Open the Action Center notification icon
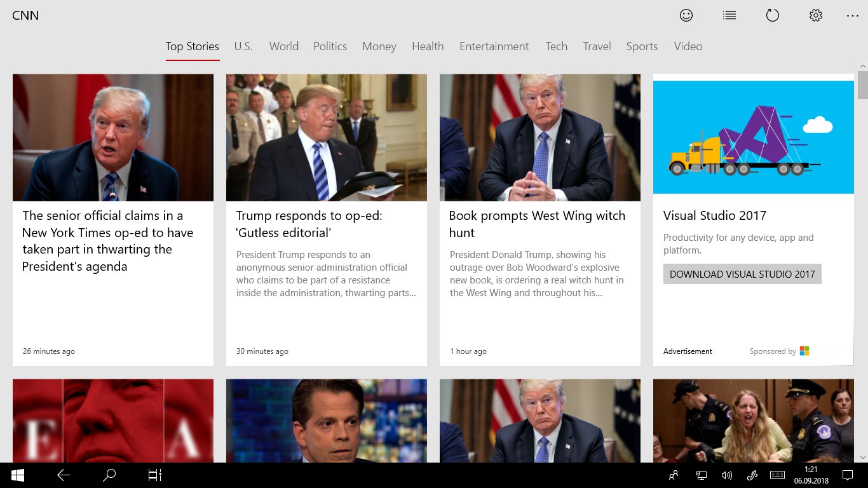 (847, 475)
